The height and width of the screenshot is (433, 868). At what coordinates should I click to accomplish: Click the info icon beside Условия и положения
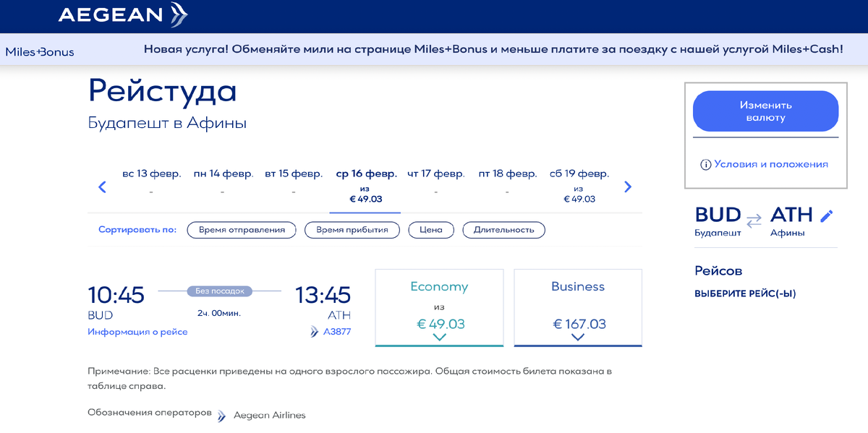pos(705,165)
